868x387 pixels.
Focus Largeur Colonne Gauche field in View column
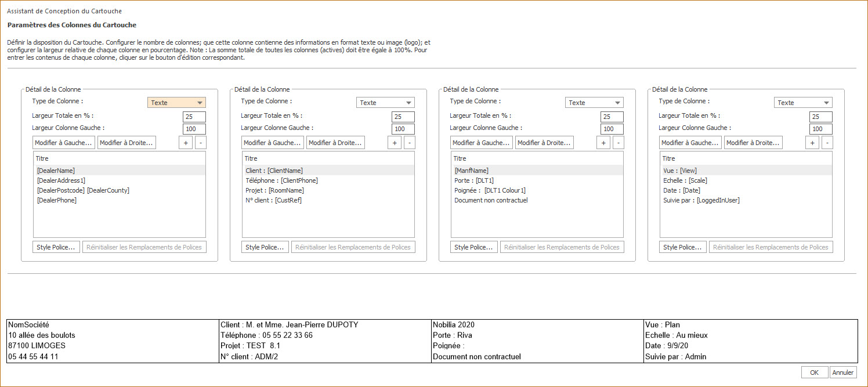tap(821, 129)
